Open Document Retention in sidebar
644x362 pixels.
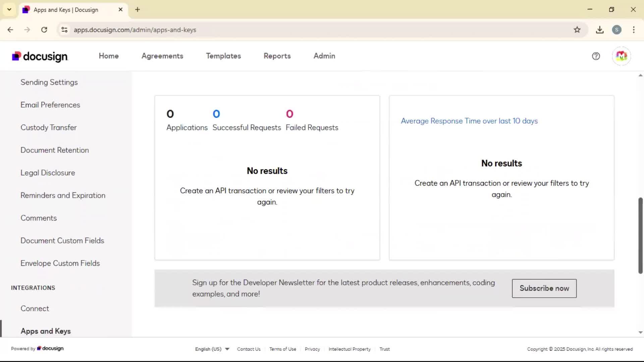click(x=55, y=150)
